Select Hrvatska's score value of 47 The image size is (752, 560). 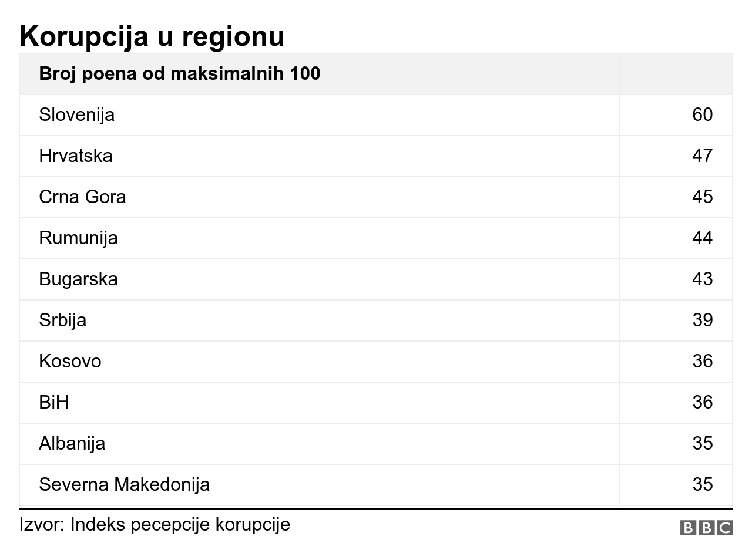pos(702,156)
